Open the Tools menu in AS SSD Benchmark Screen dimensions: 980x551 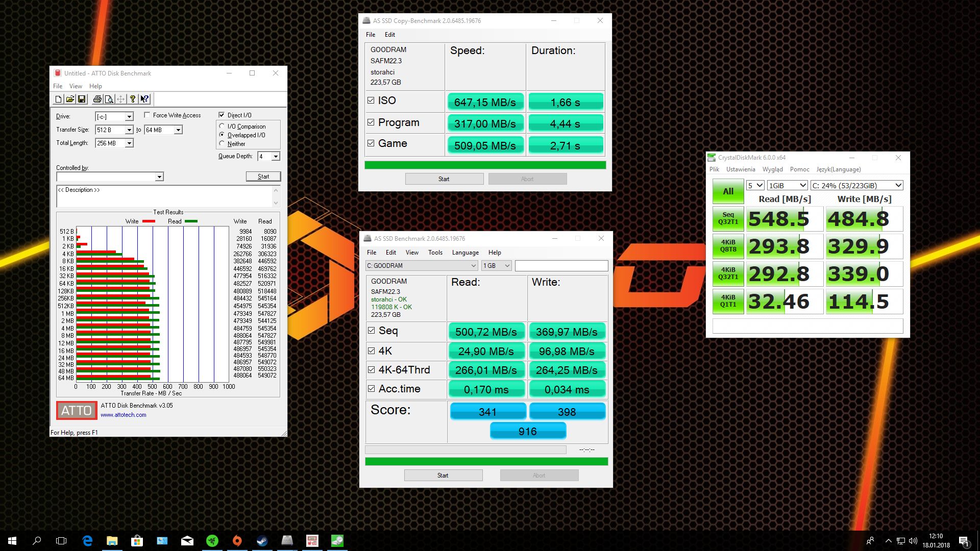[435, 253]
